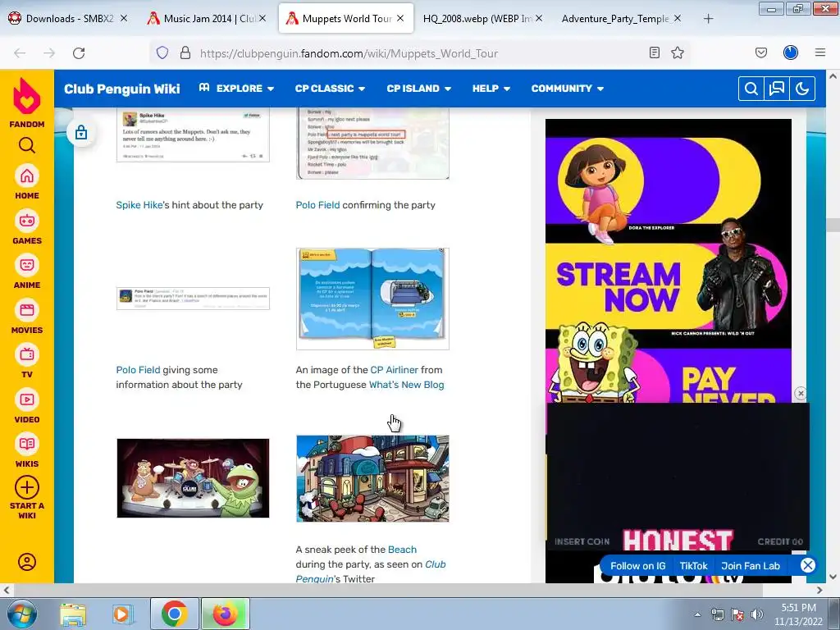The height and width of the screenshot is (630, 840).
Task: Open the CP Airliner blog image thumbnail
Action: pyautogui.click(x=372, y=299)
